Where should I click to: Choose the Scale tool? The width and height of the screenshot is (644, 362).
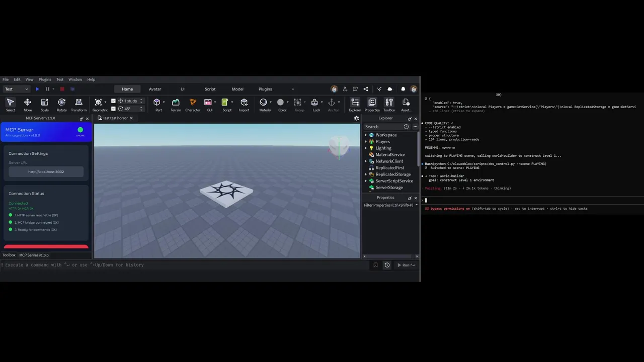pyautogui.click(x=45, y=105)
